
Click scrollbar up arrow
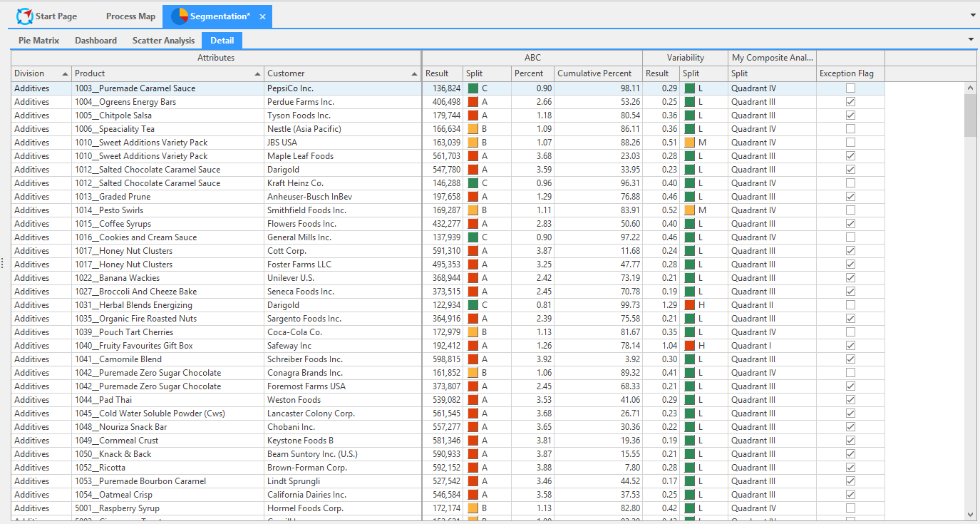(971, 88)
